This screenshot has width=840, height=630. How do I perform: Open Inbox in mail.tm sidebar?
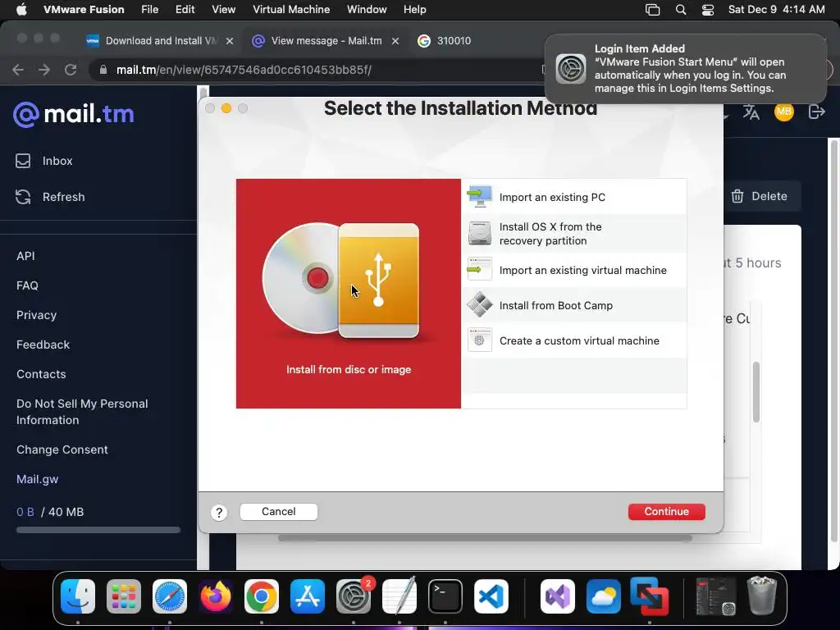coord(44,161)
